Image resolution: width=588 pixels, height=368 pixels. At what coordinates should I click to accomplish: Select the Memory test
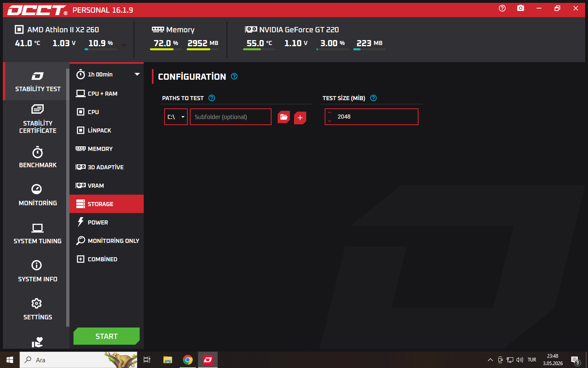click(x=107, y=149)
